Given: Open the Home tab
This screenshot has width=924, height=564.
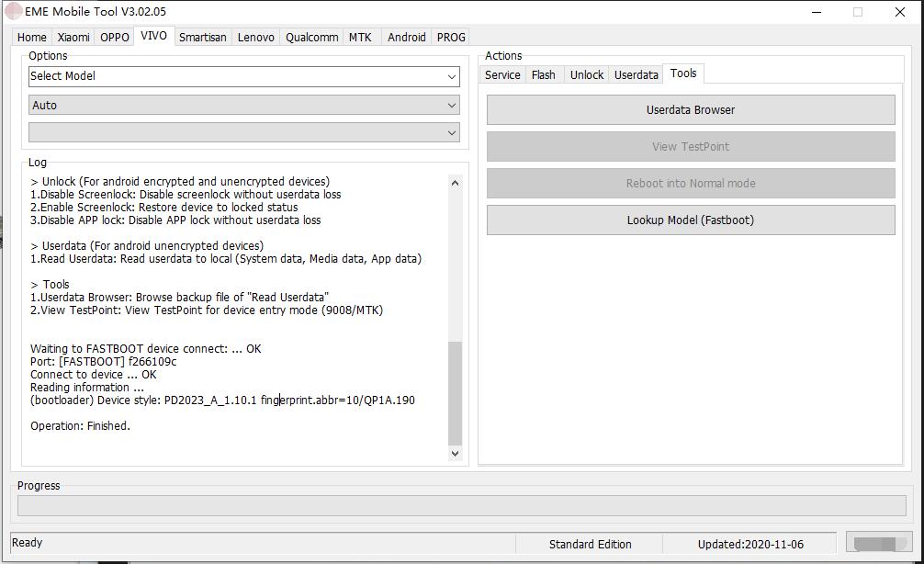Looking at the screenshot, I should [x=32, y=37].
